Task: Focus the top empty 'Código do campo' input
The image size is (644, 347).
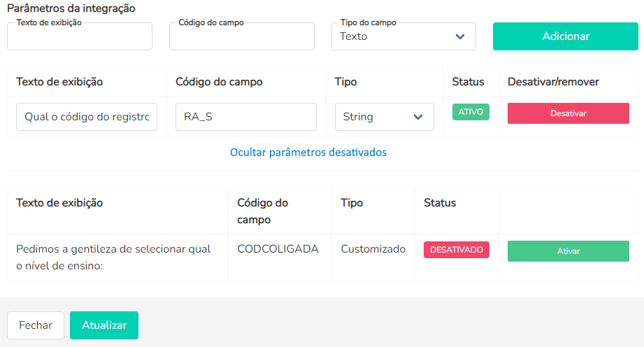Action: (242, 37)
